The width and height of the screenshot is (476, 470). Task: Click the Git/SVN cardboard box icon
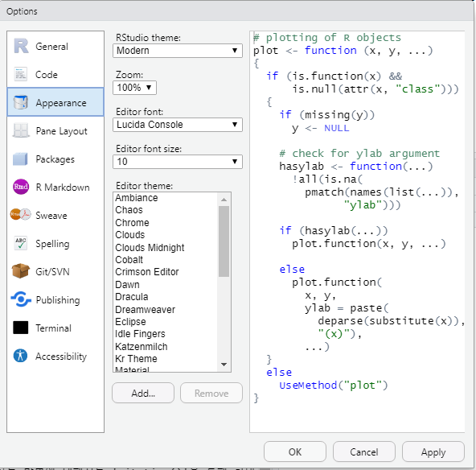(x=21, y=271)
